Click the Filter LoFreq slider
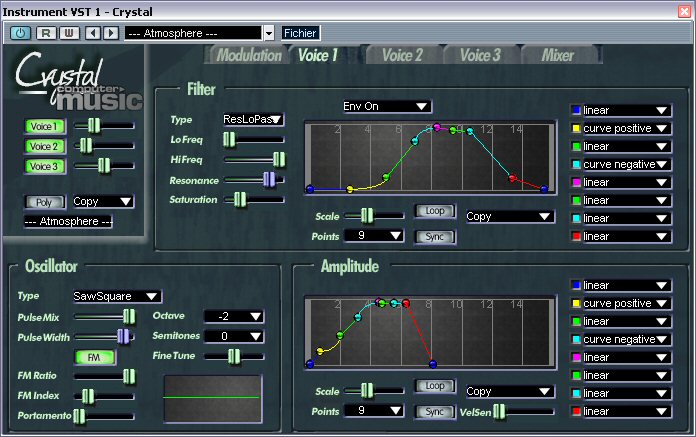This screenshot has height=437, width=696. pyautogui.click(x=254, y=140)
